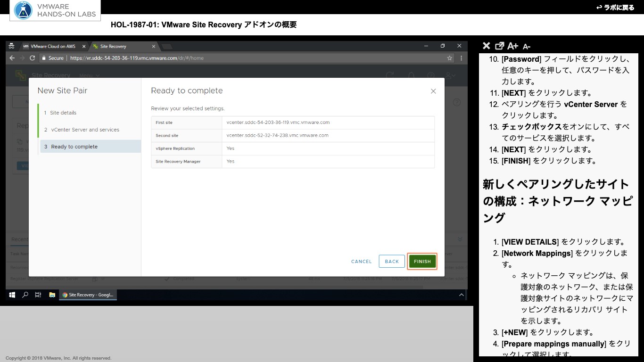Screen dimensions: 644x362
Task: Close the lab manual panel
Action: click(487, 46)
